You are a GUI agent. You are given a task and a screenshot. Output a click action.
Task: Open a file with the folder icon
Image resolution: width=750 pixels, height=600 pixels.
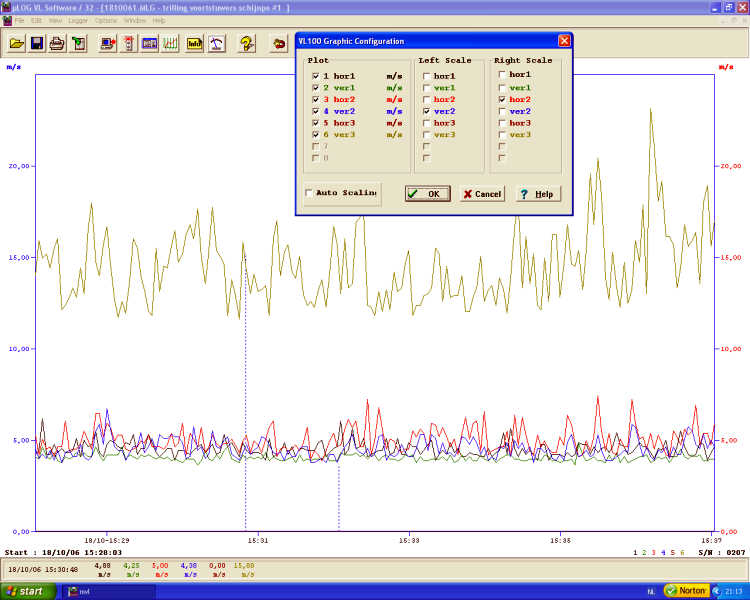coord(16,44)
